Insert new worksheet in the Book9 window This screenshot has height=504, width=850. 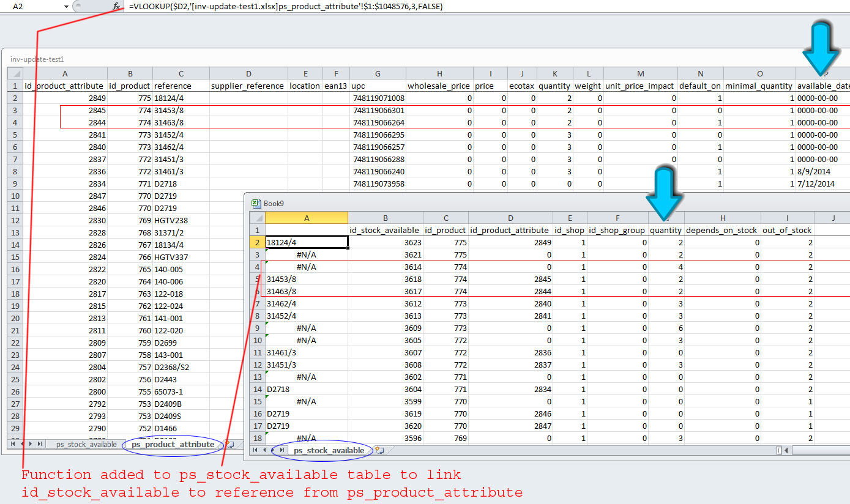click(379, 451)
